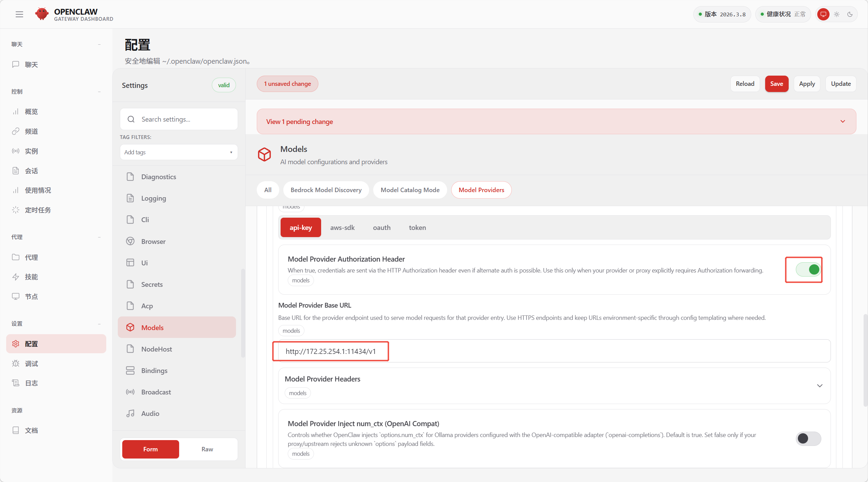
Task: Switch to Bedrock Model Discovery tab
Action: click(326, 190)
